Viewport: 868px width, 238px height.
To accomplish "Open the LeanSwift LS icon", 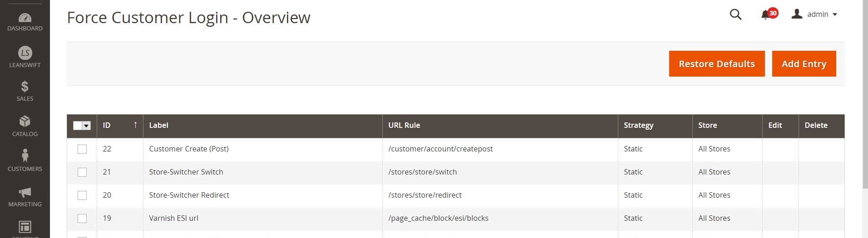I will [25, 53].
